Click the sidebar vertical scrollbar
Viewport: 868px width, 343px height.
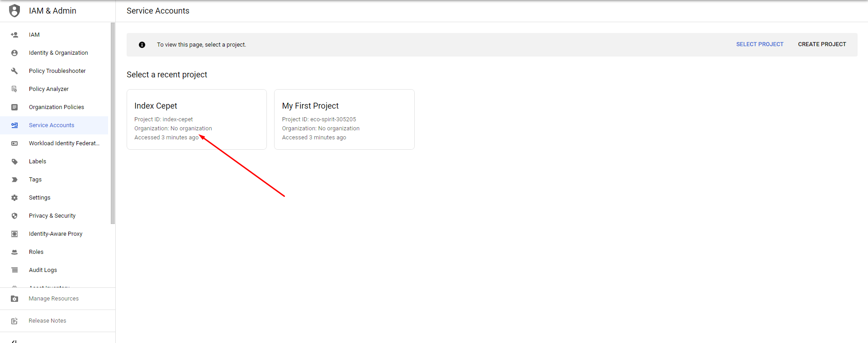(x=113, y=123)
